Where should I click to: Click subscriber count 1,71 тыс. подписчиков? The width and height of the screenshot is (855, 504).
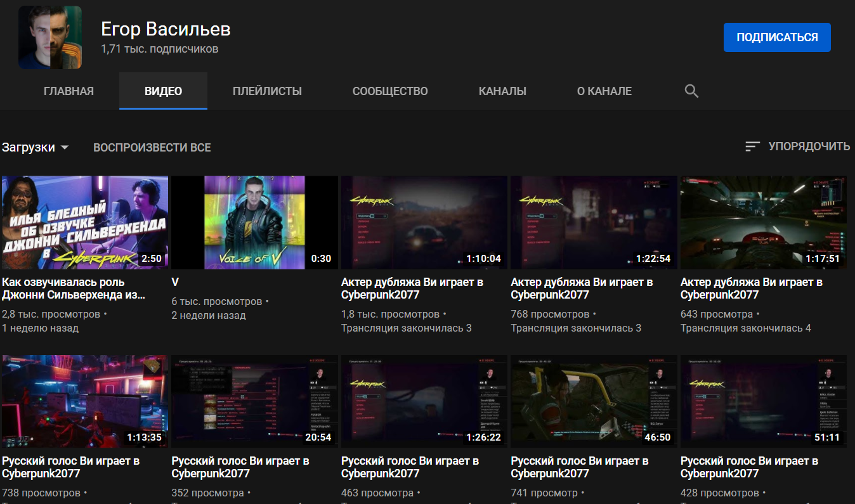[x=160, y=49]
